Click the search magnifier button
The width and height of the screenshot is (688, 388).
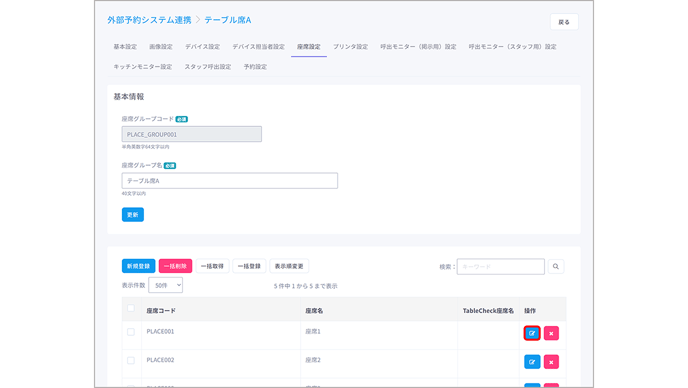click(555, 266)
